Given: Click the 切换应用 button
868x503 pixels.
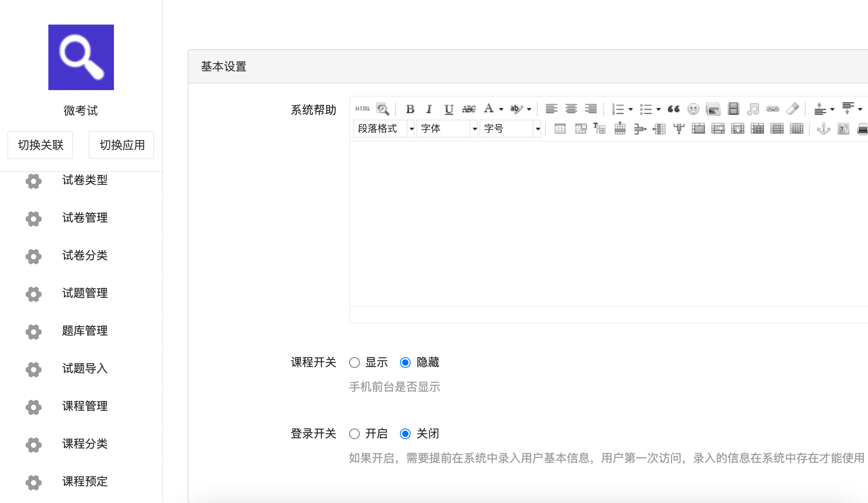Looking at the screenshot, I should 121,145.
